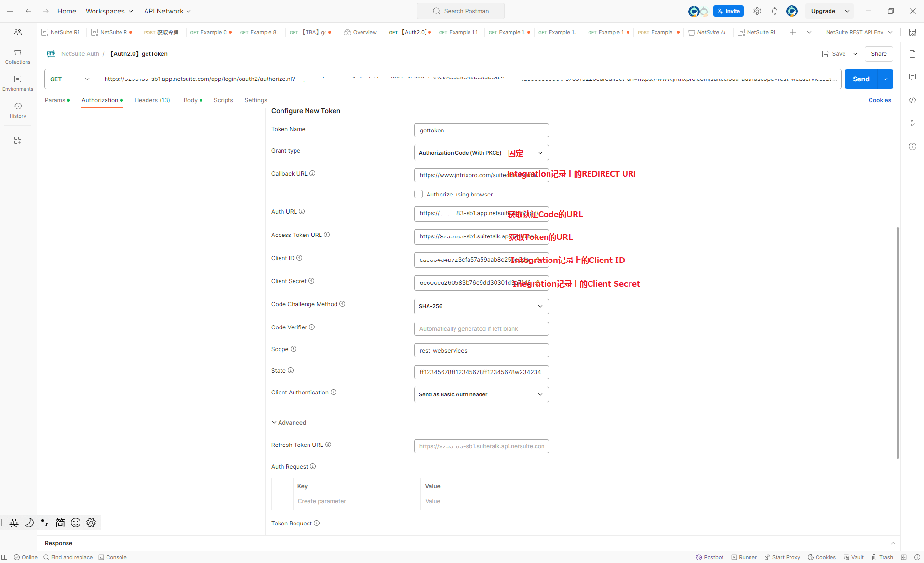Open the Send button dropdown arrow
The image size is (924, 563).
coord(885,79)
